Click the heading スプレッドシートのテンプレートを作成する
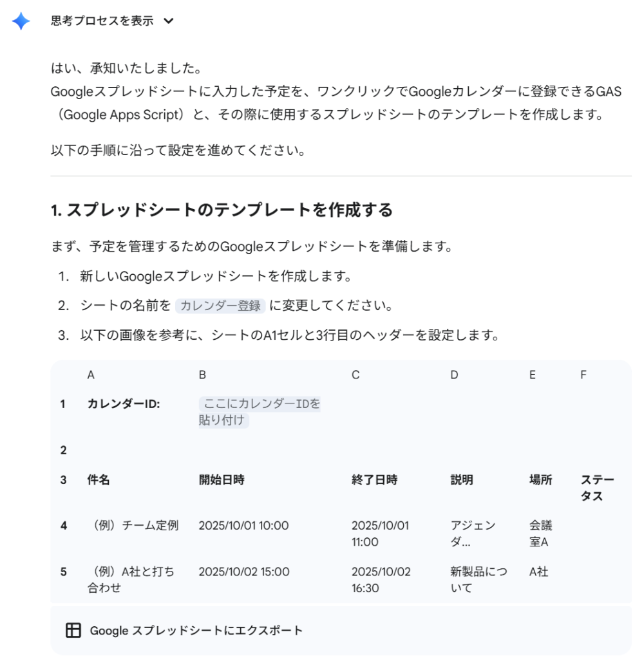Image resolution: width=644 pixels, height=659 pixels. [222, 210]
